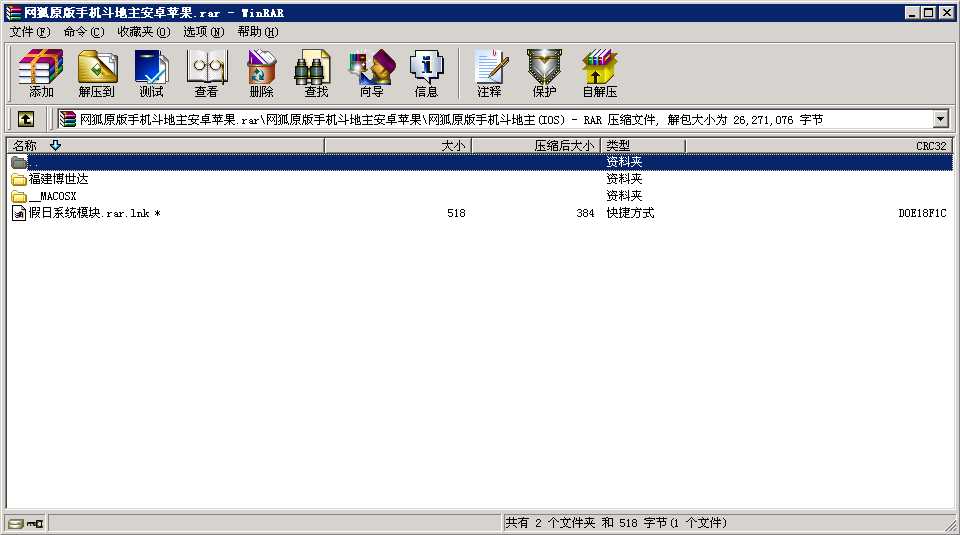The width and height of the screenshot is (960, 535).
Task: Click the Add (添加) toolbar icon
Action: 40,73
